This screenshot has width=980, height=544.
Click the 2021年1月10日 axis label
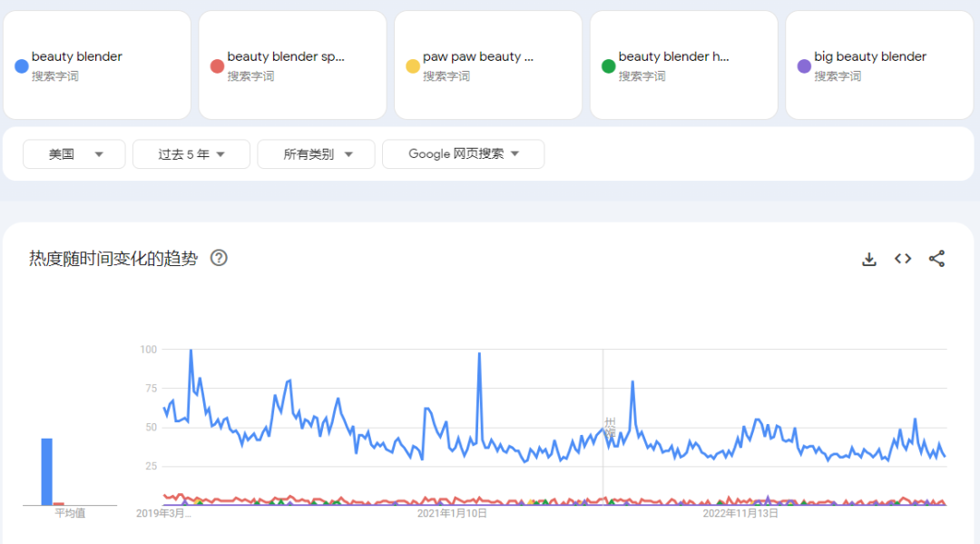tap(452, 513)
